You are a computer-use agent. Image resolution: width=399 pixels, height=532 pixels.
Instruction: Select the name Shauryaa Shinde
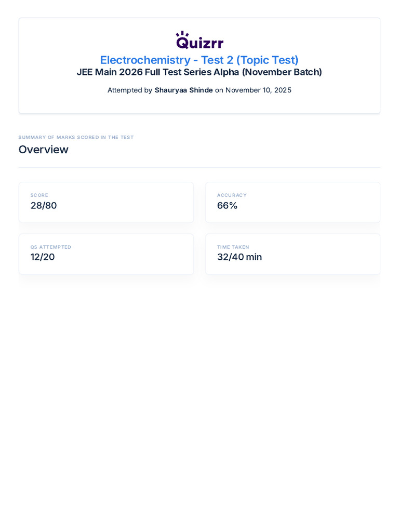[x=183, y=90]
